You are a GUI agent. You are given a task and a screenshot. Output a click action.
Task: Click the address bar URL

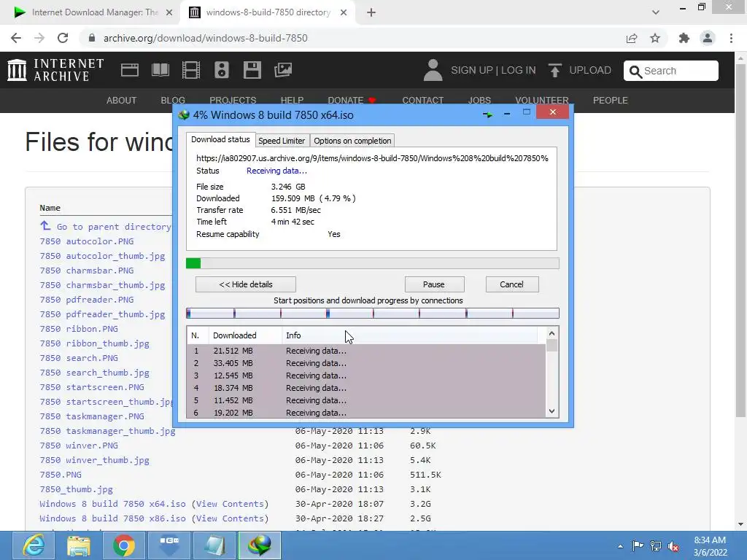pyautogui.click(x=205, y=38)
